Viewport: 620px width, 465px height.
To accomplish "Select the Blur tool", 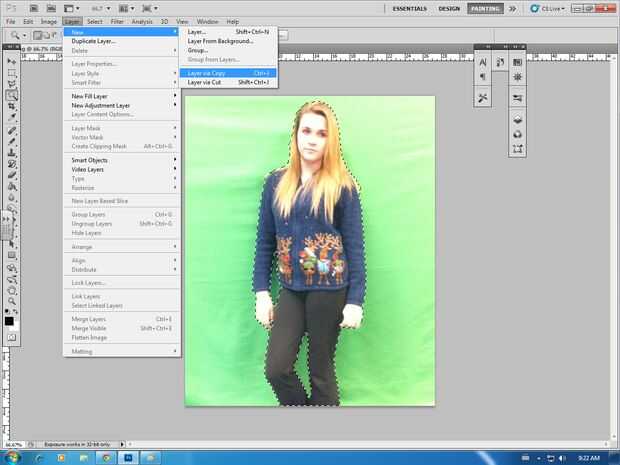I will pyautogui.click(x=11, y=197).
